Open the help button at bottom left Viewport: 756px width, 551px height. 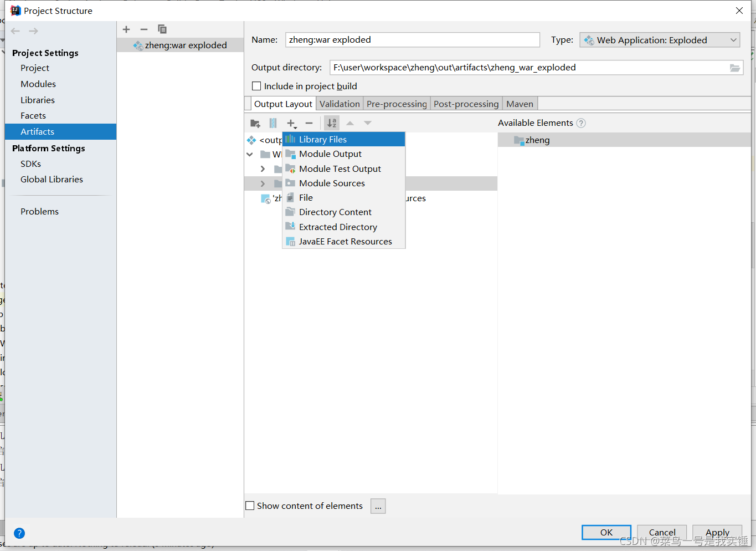point(19,533)
